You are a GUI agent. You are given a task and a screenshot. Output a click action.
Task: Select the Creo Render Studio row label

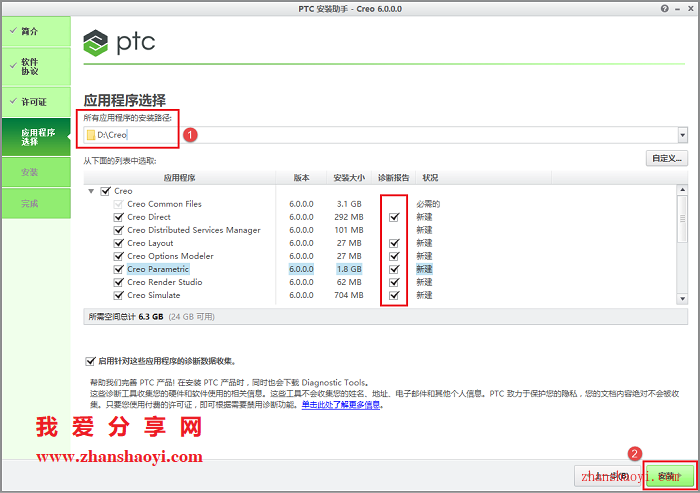coord(165,282)
